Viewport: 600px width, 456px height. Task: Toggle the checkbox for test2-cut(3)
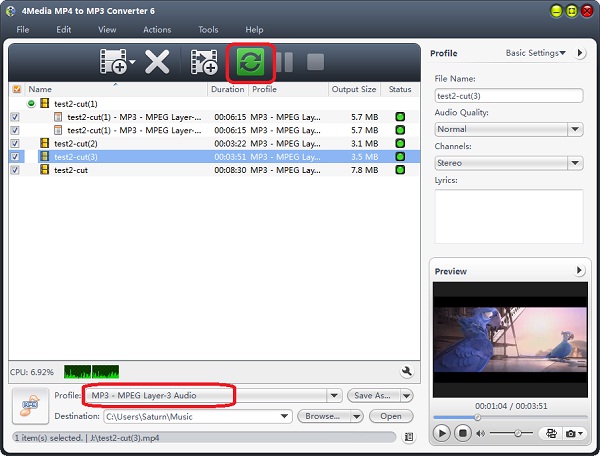[15, 157]
